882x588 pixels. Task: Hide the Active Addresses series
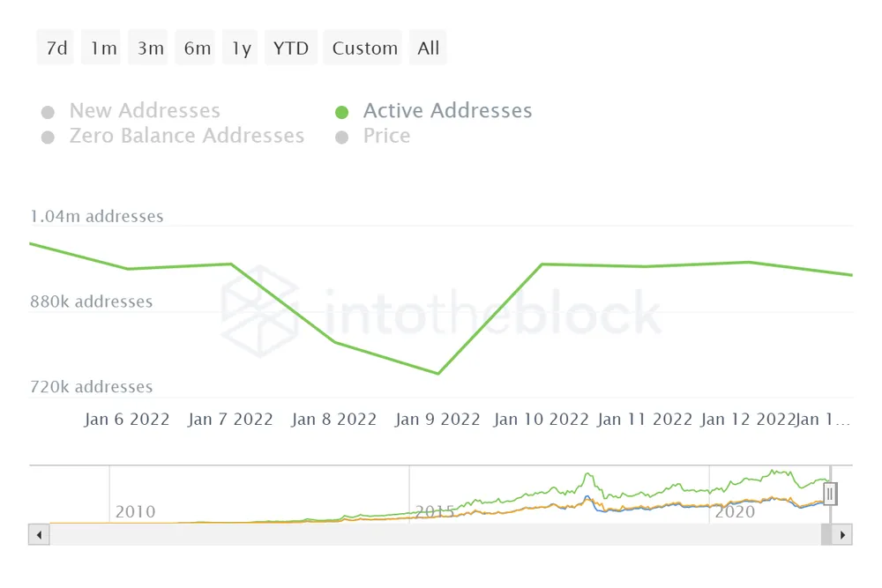(447, 111)
